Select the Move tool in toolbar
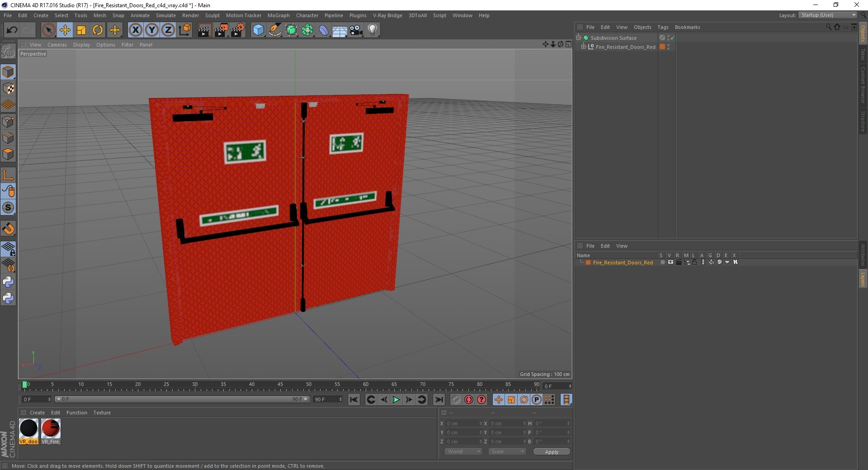 65,30
